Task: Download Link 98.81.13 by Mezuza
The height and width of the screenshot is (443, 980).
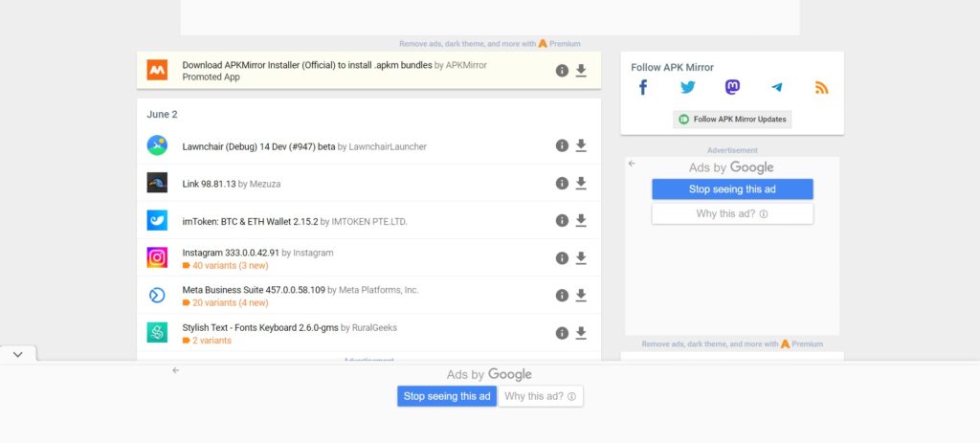Action: click(x=581, y=183)
